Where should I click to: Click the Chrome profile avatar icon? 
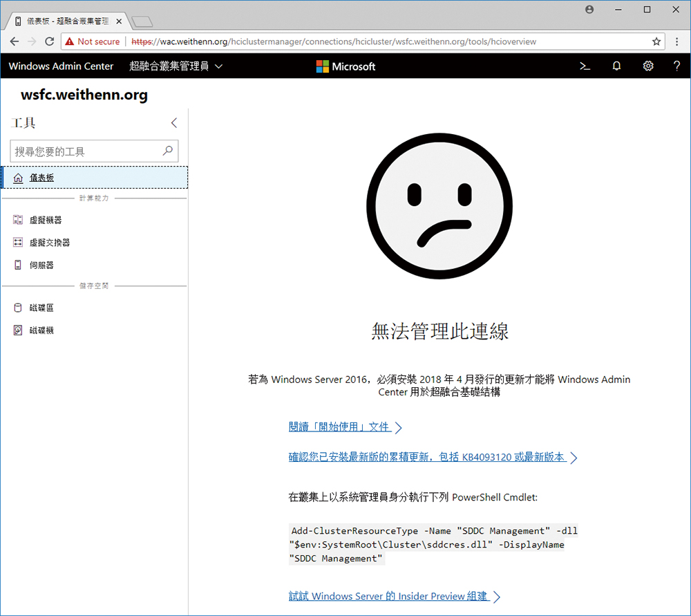tap(589, 9)
